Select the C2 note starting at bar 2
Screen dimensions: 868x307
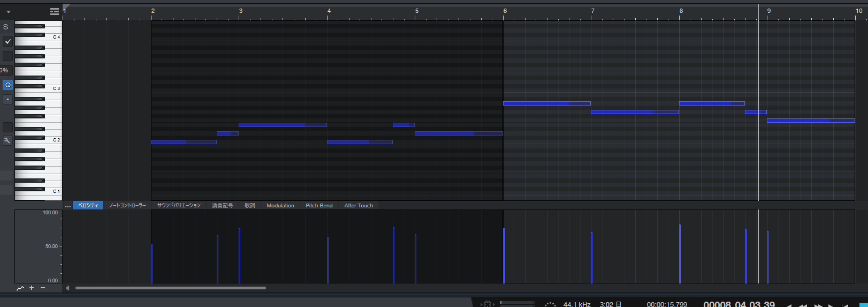184,142
